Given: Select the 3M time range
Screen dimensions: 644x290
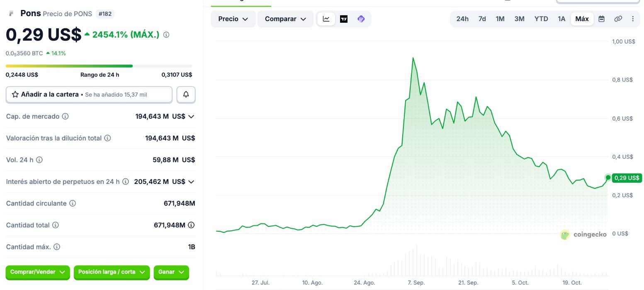Looking at the screenshot, I should tap(519, 19).
